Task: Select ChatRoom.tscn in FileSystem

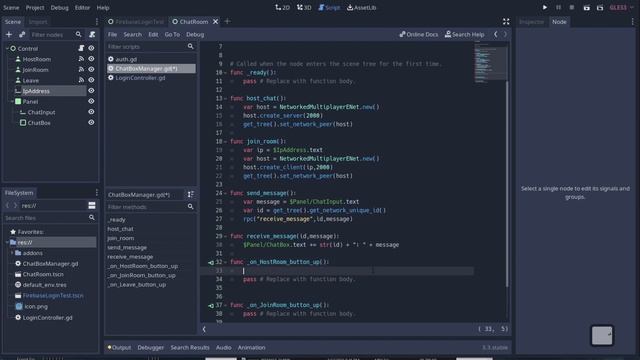Action: 43,274
